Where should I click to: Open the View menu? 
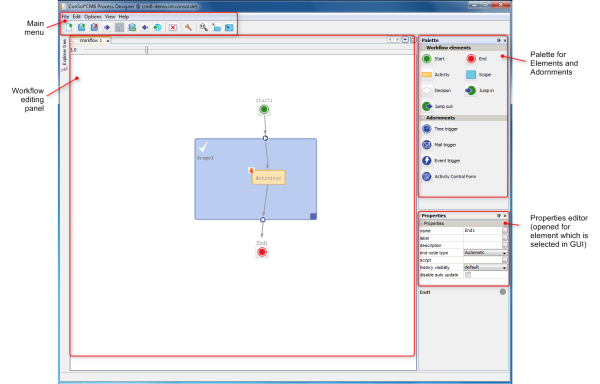pyautogui.click(x=110, y=17)
